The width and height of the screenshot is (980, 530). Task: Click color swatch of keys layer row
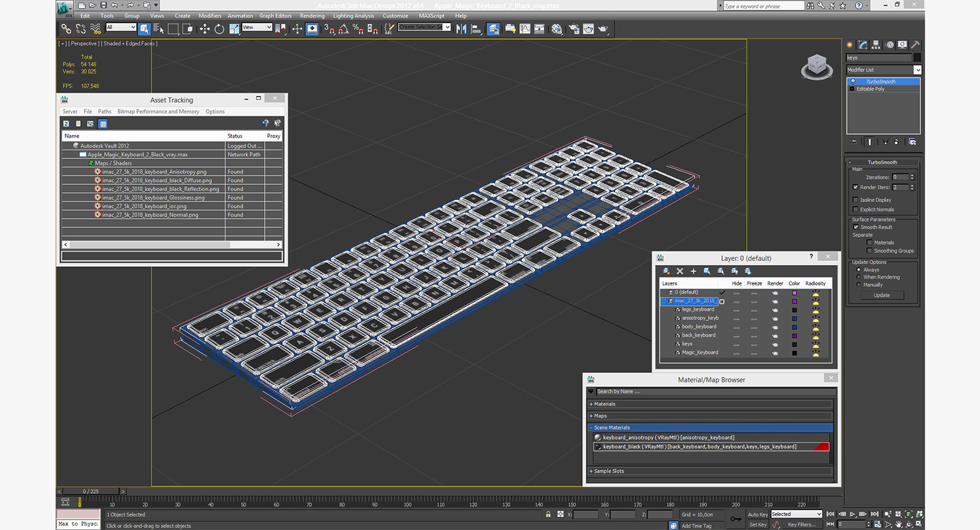(x=795, y=344)
